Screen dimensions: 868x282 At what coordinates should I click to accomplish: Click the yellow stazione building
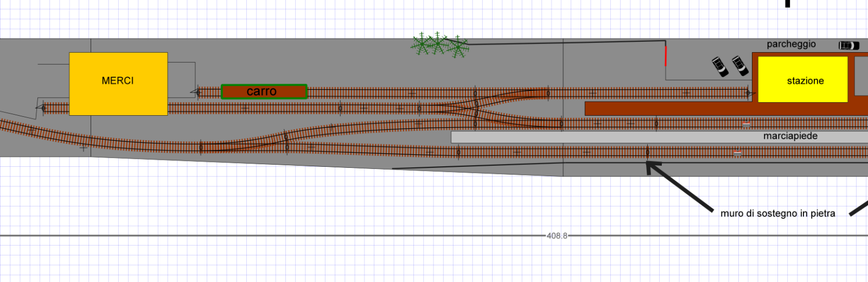[802, 80]
